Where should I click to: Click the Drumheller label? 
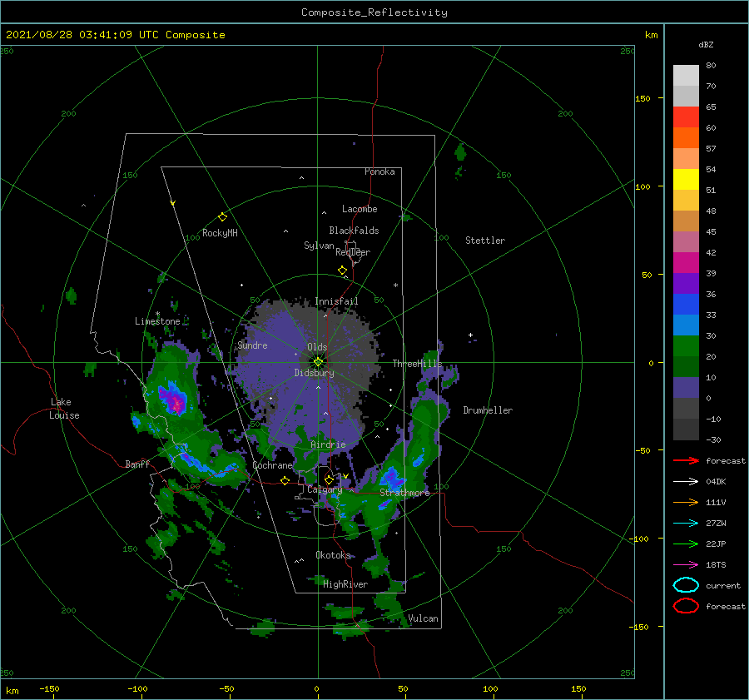pos(488,410)
